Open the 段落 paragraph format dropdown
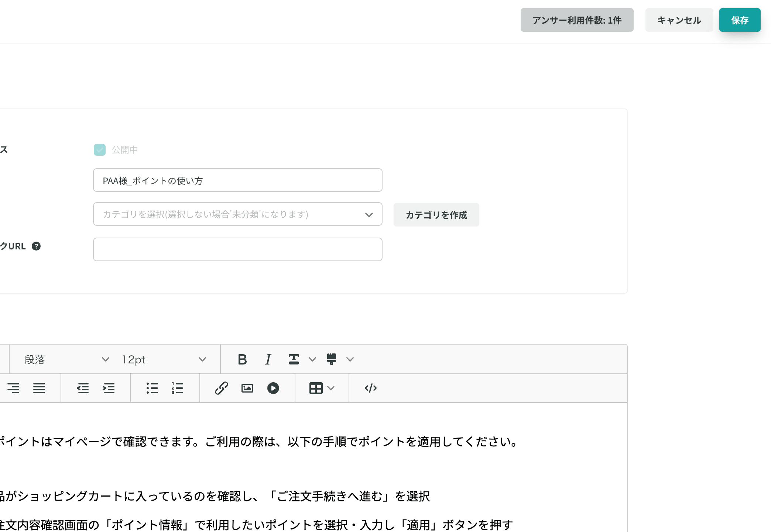The height and width of the screenshot is (532, 771). [66, 359]
